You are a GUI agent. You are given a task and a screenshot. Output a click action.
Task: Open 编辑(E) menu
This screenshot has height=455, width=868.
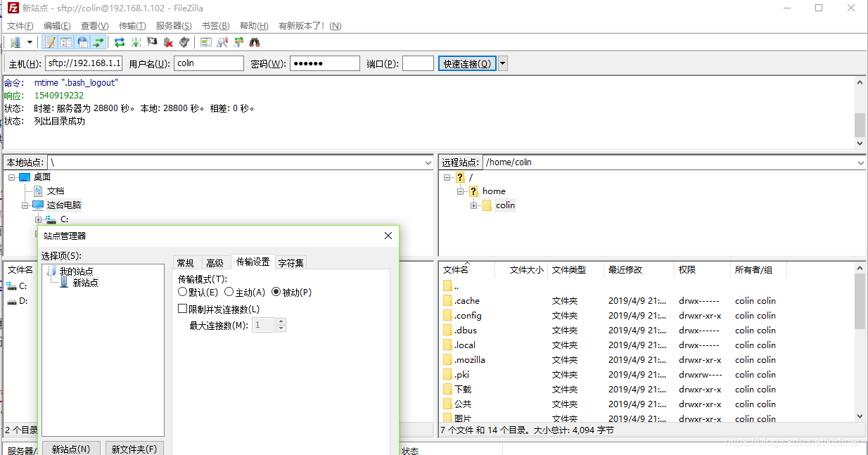pyautogui.click(x=57, y=26)
